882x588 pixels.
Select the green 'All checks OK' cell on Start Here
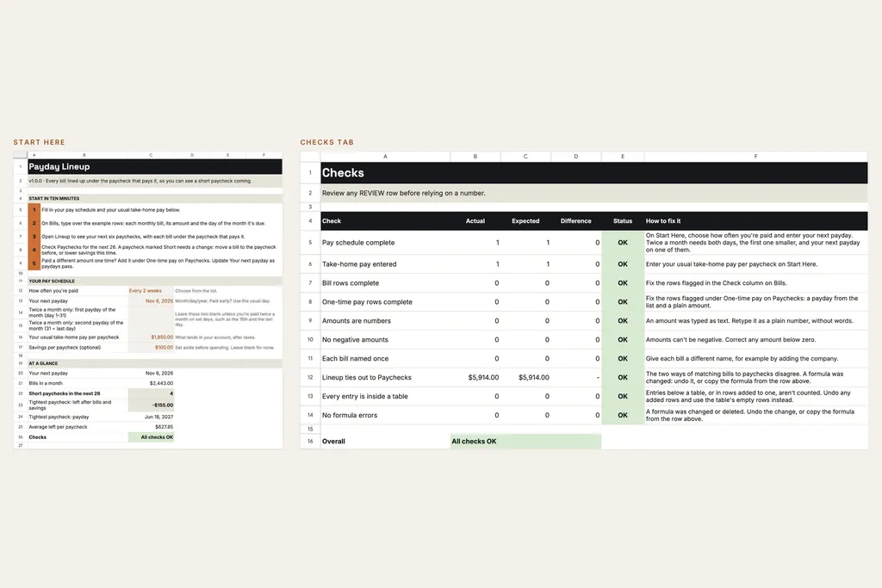[151, 436]
